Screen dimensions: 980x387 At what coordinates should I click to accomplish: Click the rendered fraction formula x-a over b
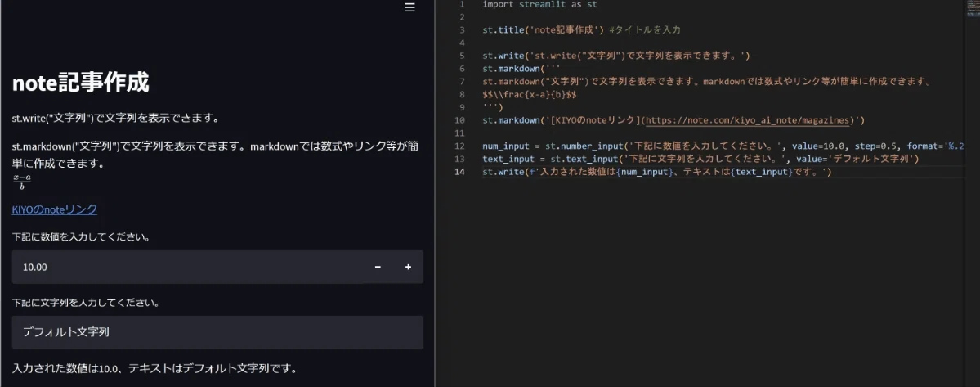pyautogui.click(x=22, y=182)
